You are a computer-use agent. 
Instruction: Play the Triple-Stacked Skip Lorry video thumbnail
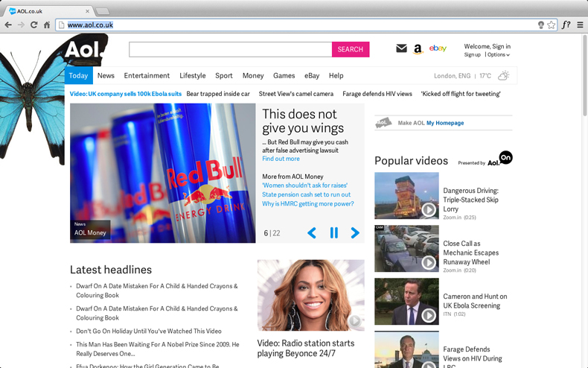[406, 196]
